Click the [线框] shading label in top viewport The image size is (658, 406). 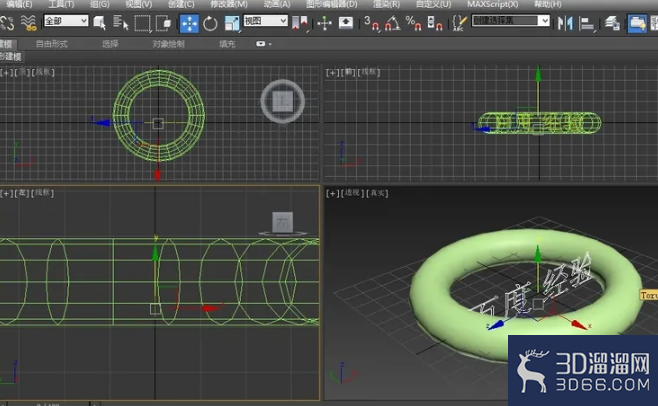43,72
